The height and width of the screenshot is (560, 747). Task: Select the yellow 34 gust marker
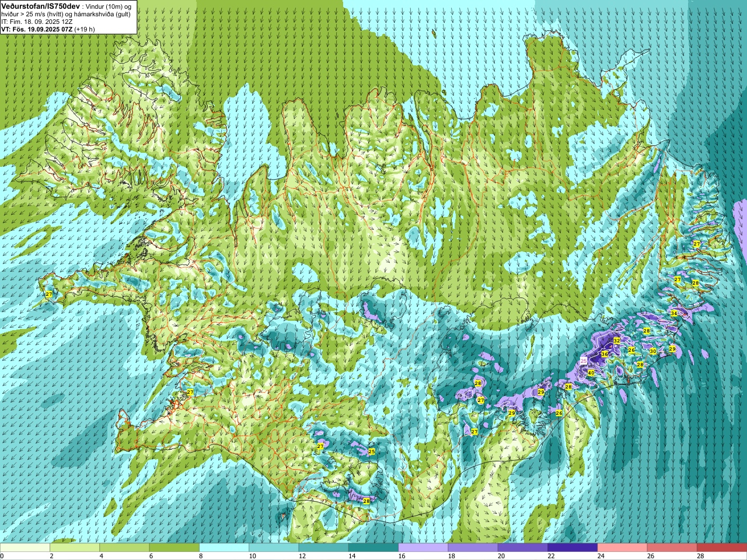coord(674,313)
